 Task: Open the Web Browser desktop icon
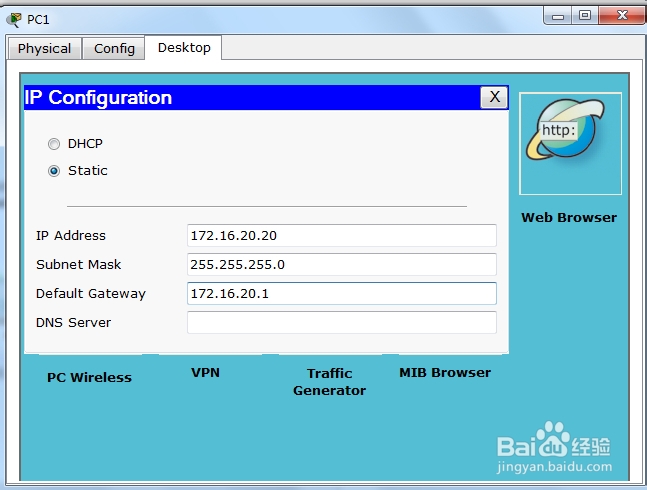pos(570,143)
